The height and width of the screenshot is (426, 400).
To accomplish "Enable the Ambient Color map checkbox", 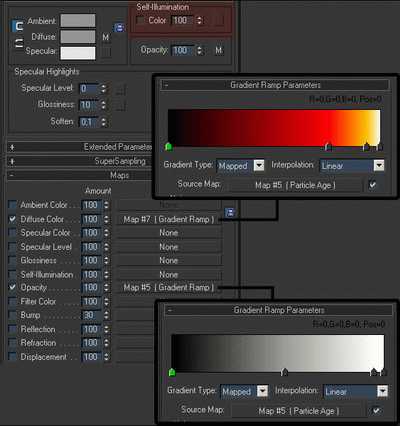I will click(12, 205).
